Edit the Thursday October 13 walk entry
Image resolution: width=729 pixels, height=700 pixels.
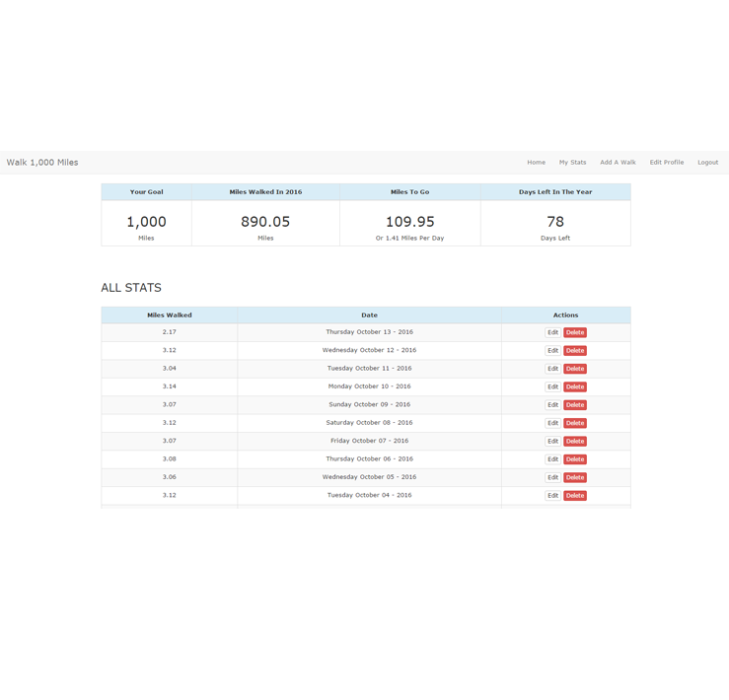pos(552,333)
